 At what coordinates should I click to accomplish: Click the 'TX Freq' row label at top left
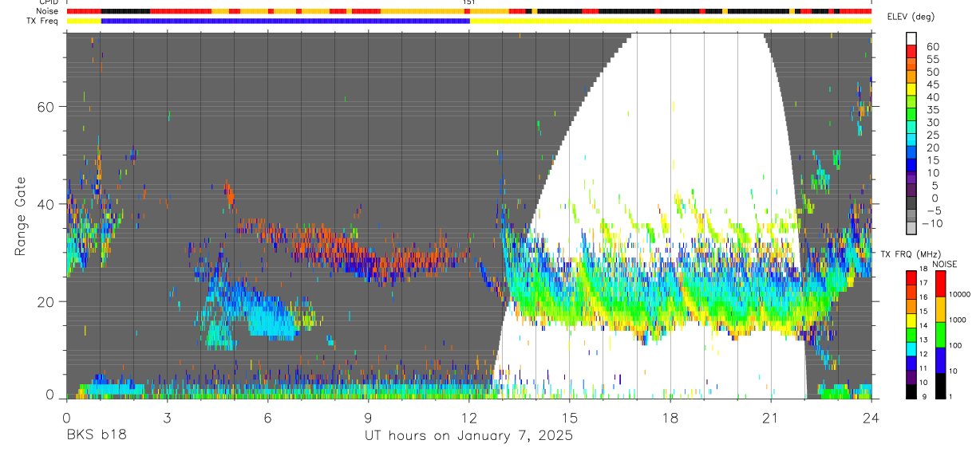tap(44, 21)
